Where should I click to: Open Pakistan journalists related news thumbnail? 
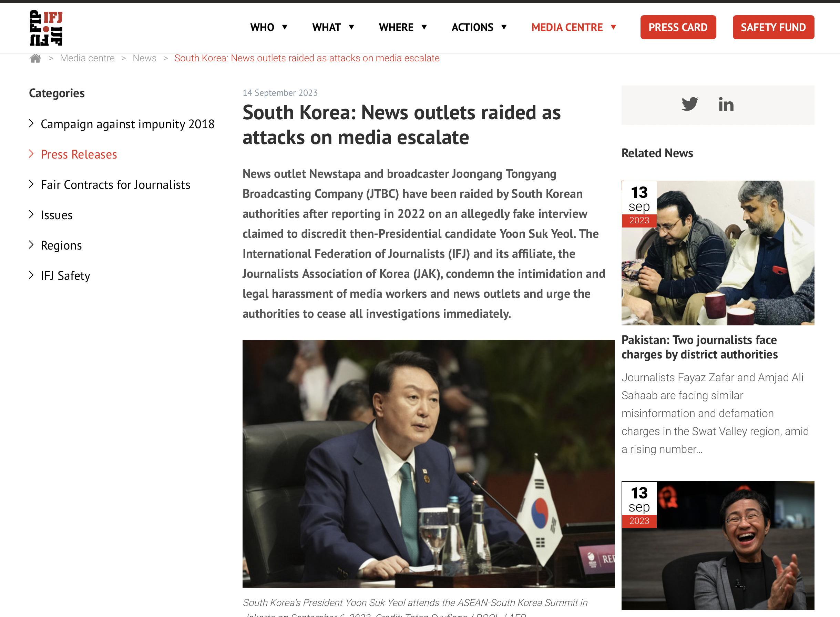[718, 253]
